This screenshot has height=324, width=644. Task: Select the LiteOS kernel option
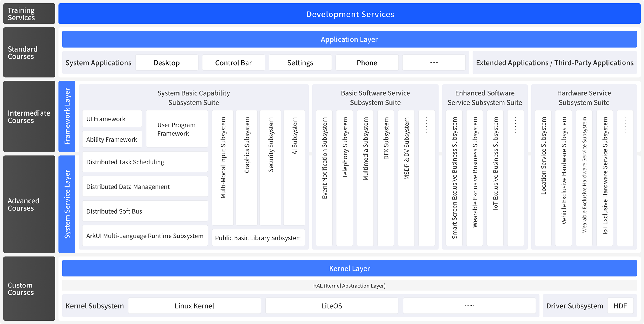332,305
